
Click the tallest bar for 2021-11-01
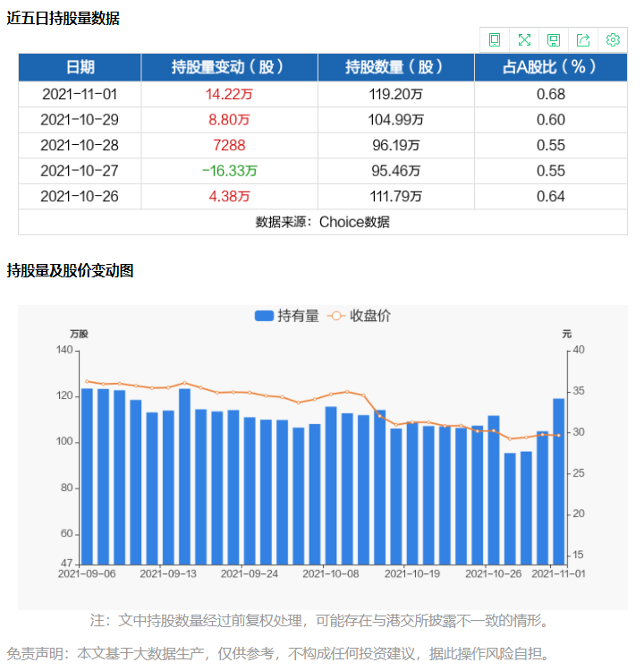[x=558, y=481]
